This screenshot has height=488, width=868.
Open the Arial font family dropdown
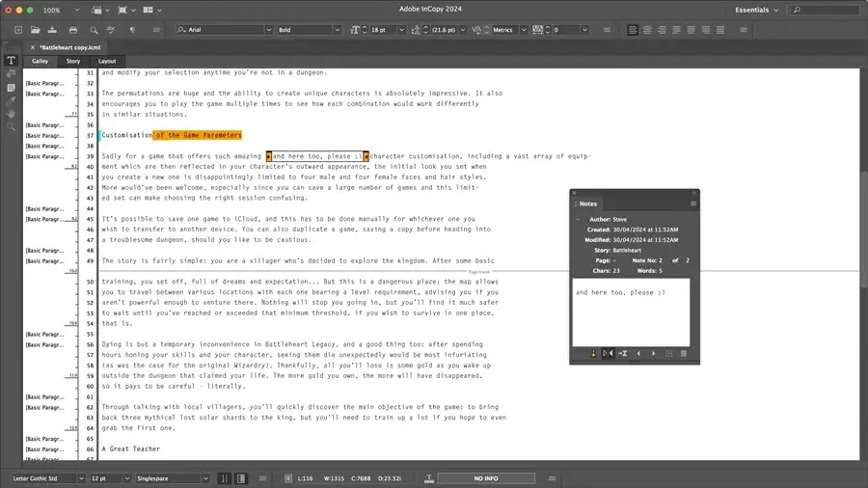click(x=268, y=30)
